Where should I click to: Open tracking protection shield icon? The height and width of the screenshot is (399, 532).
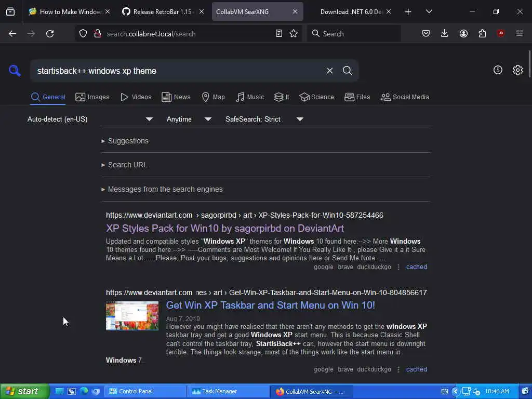pyautogui.click(x=83, y=34)
